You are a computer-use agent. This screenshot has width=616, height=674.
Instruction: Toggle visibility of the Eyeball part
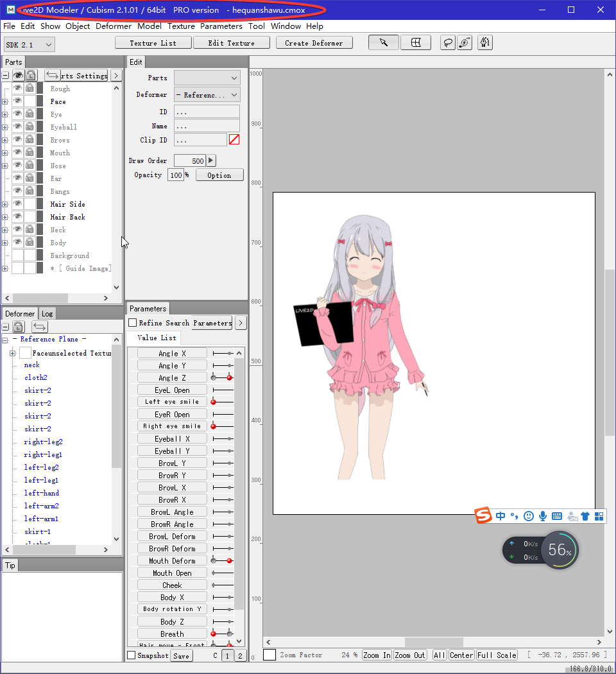pyautogui.click(x=17, y=127)
